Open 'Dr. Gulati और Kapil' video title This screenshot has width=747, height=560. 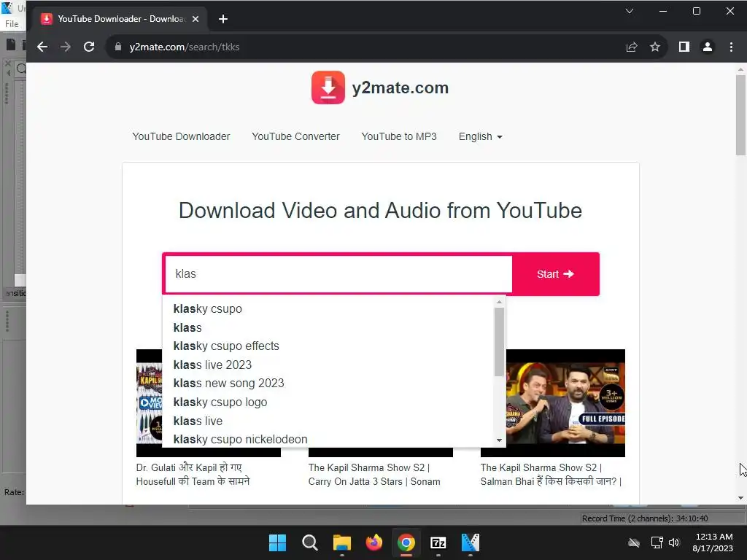pyautogui.click(x=193, y=474)
